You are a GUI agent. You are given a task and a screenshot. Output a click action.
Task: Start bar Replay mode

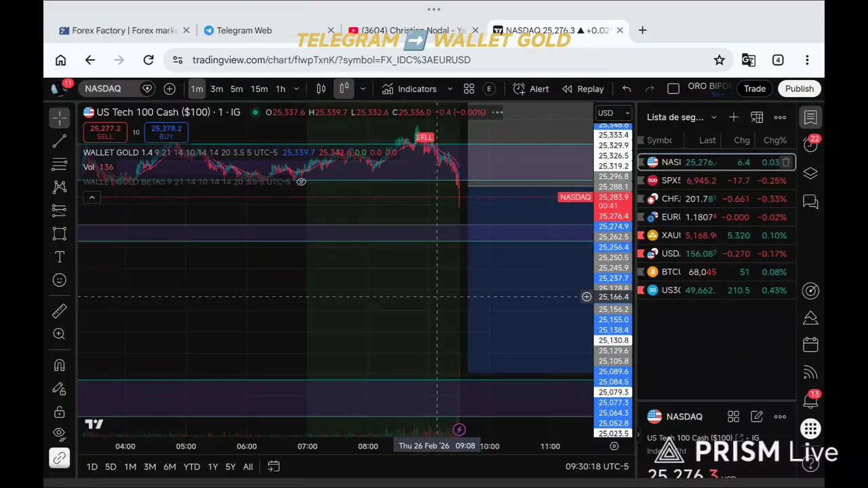(583, 89)
